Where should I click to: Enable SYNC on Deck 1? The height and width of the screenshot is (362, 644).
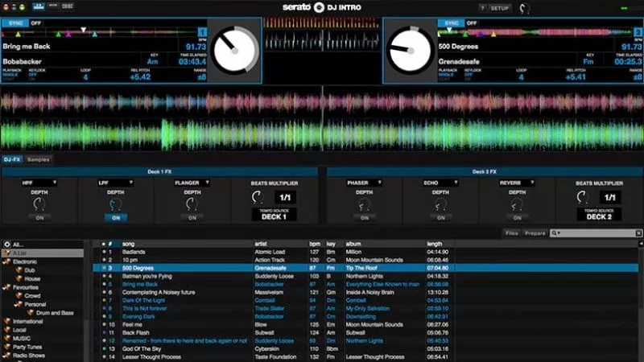[x=15, y=23]
